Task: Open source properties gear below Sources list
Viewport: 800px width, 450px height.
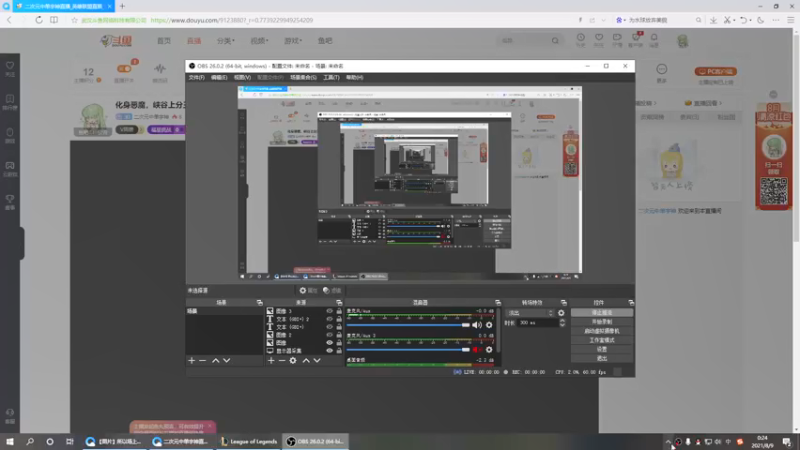Action: tap(293, 361)
